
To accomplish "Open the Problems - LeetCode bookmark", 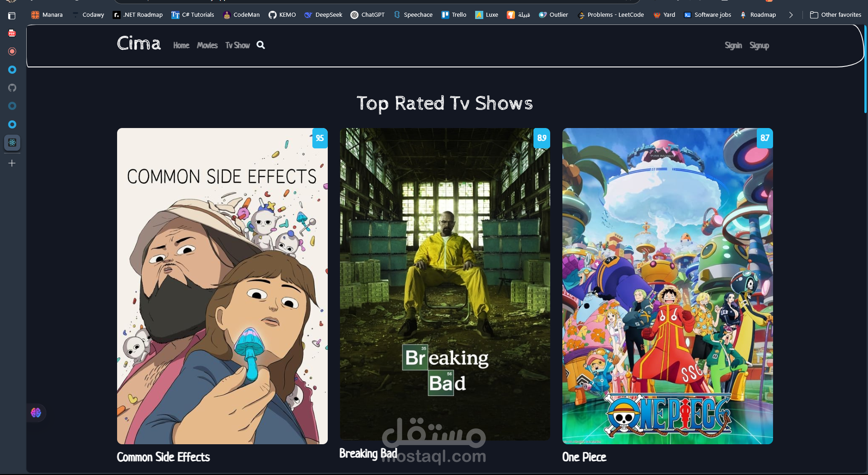I will pos(611,15).
